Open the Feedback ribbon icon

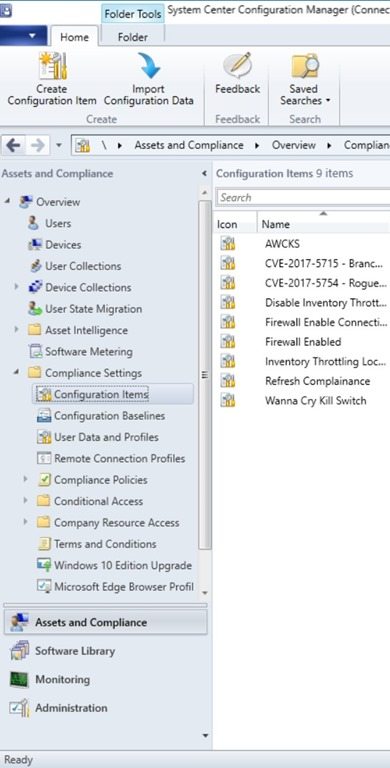(238, 66)
